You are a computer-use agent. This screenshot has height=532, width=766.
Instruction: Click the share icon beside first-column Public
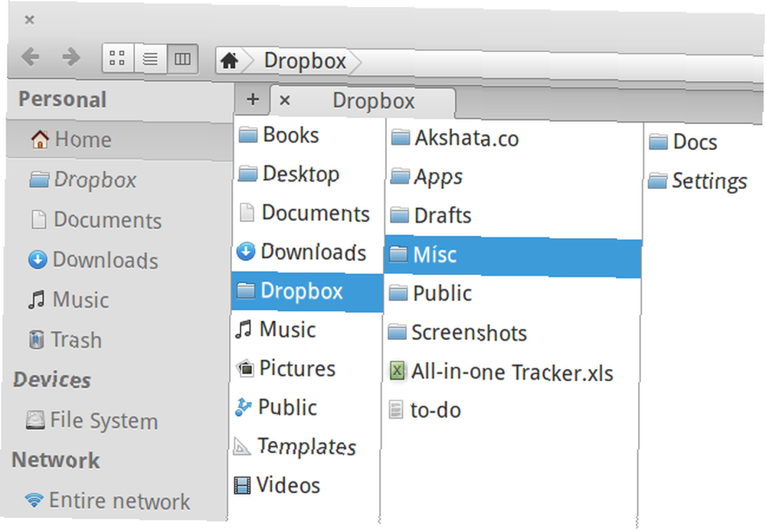coord(244,407)
